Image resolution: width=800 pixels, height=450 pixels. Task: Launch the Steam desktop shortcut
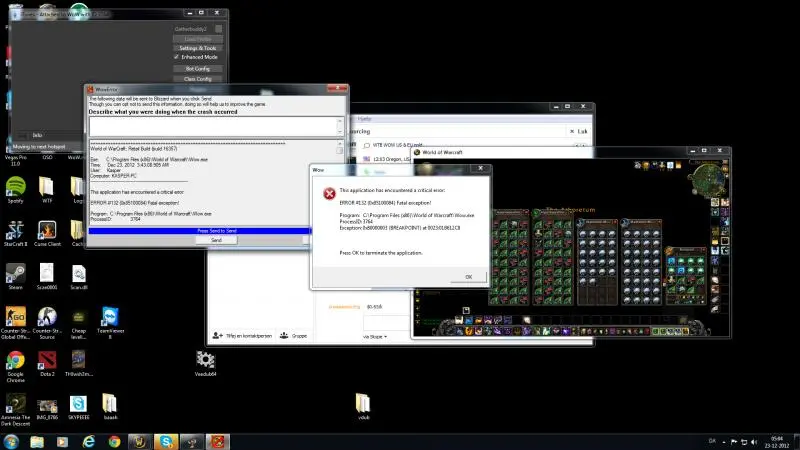(15, 276)
